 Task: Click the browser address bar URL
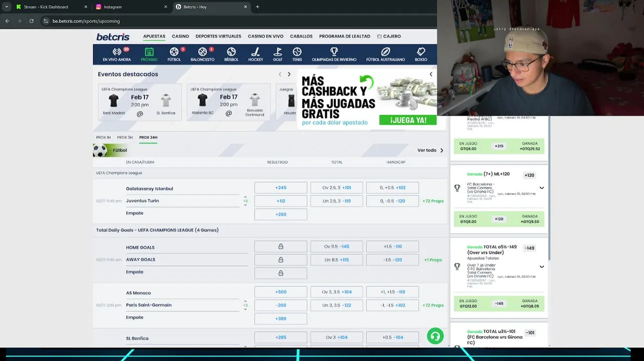click(86, 21)
